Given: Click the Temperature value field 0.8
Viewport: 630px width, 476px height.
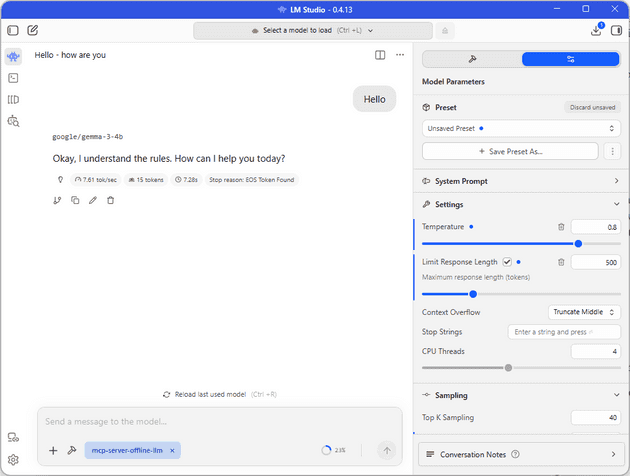Looking at the screenshot, I should 596,227.
